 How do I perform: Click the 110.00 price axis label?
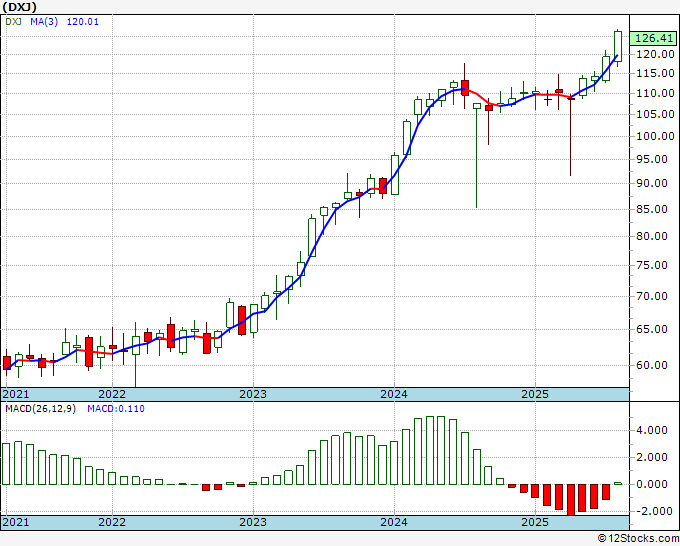[655, 93]
